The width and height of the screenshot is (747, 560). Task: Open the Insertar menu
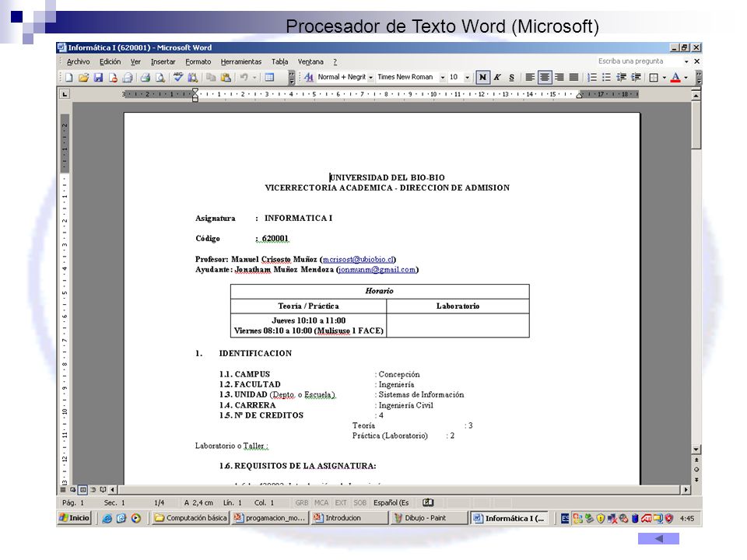click(x=163, y=62)
